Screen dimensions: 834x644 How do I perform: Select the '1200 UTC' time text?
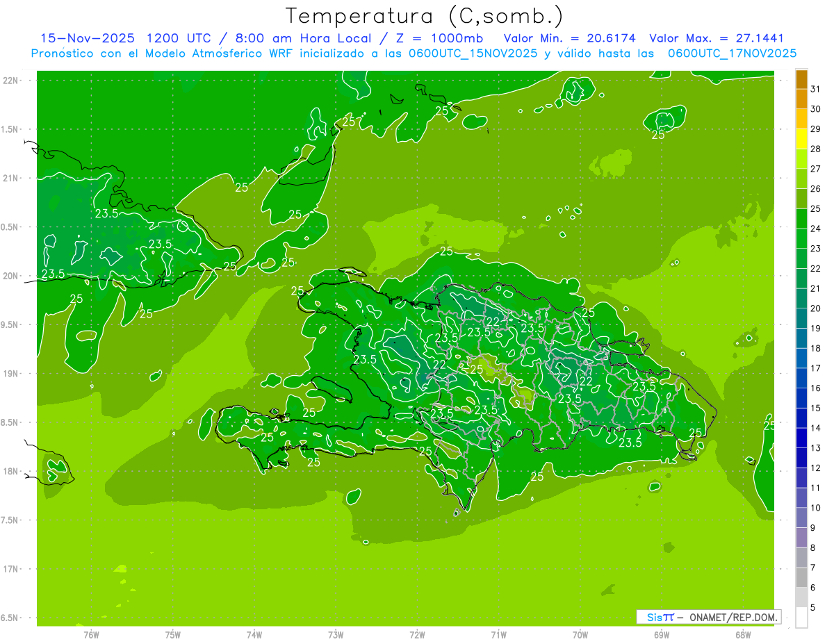[179, 38]
